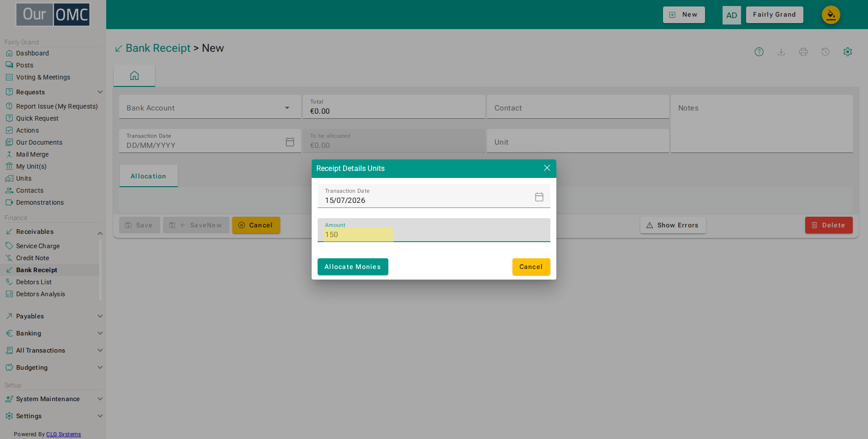Click the Allocate Monies button
This screenshot has height=439, width=868.
(353, 267)
